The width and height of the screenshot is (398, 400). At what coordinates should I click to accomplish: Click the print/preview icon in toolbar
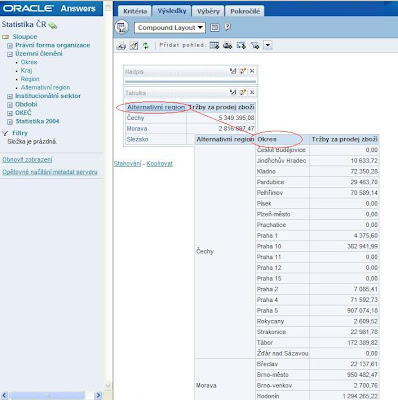click(121, 46)
